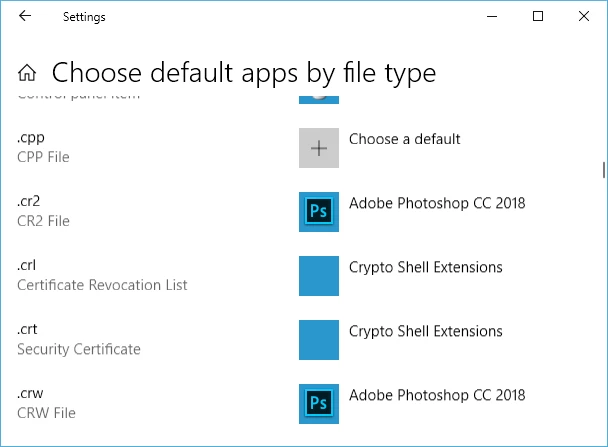Select the .cpp file type entry
Viewport: 608px width, 447px height.
tap(43, 147)
